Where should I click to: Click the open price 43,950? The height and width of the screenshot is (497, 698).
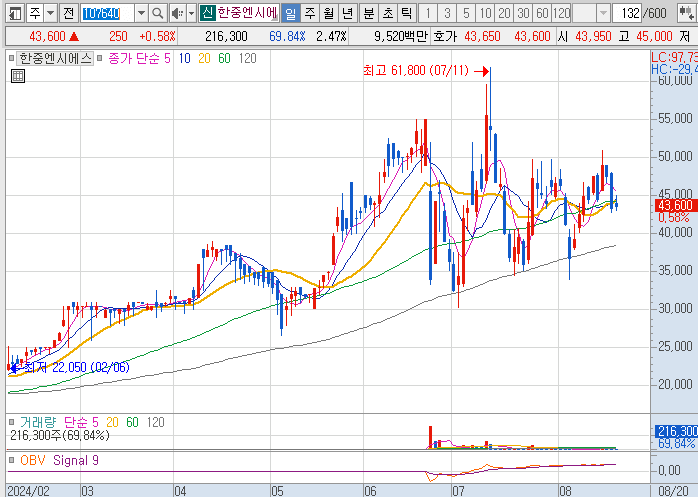click(x=593, y=37)
